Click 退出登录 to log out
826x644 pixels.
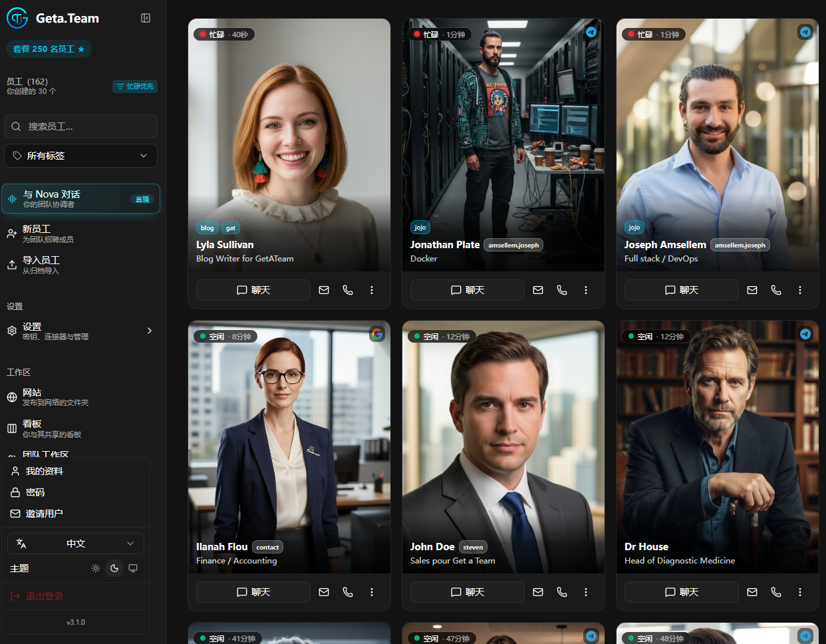(76, 596)
